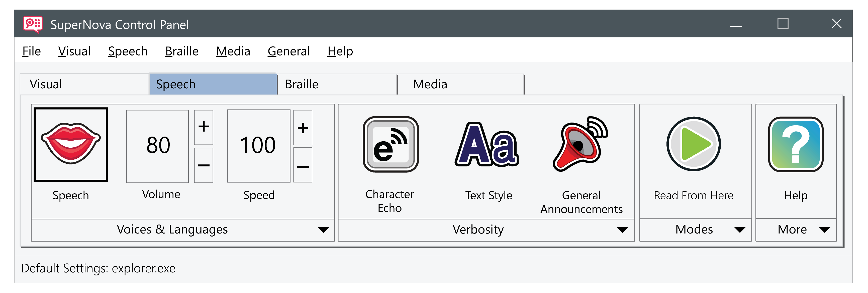Image resolution: width=868 pixels, height=293 pixels.
Task: Expand the More dropdown
Action: pyautogui.click(x=796, y=230)
